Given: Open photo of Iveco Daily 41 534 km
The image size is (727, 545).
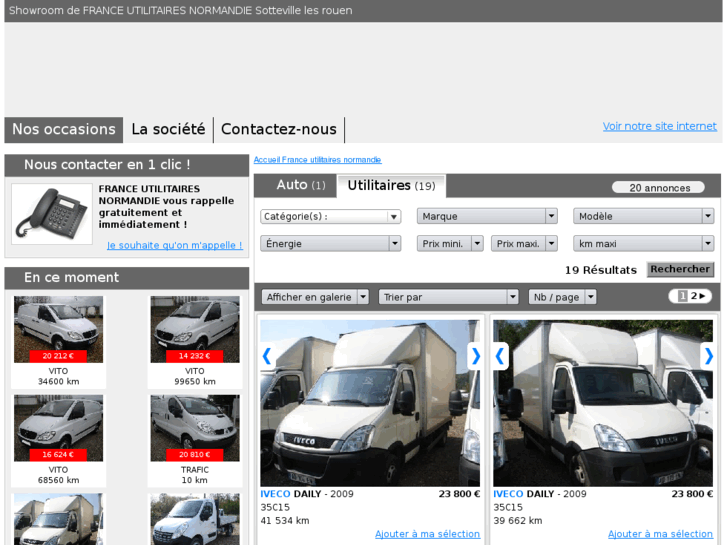Looking at the screenshot, I should pos(370,403).
